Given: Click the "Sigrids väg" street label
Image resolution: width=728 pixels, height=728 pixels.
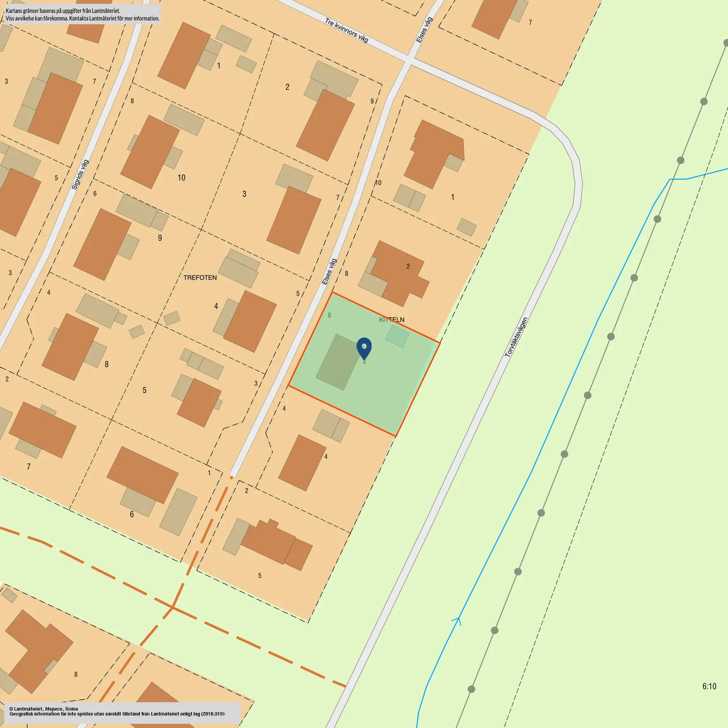Looking at the screenshot, I should (x=80, y=175).
